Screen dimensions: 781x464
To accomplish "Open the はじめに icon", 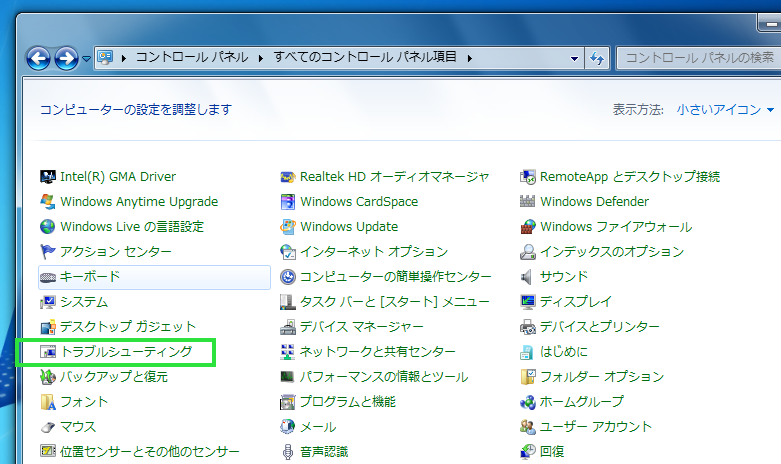I will tap(527, 351).
